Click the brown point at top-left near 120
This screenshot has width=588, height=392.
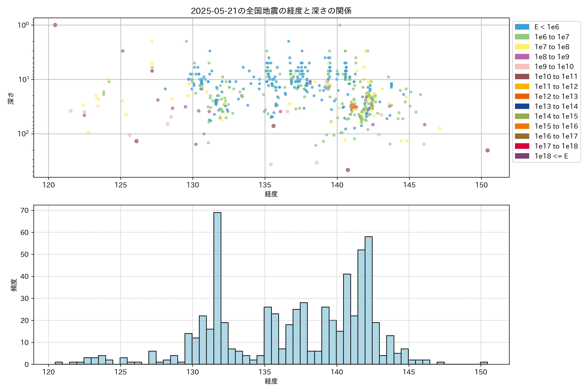click(55, 25)
